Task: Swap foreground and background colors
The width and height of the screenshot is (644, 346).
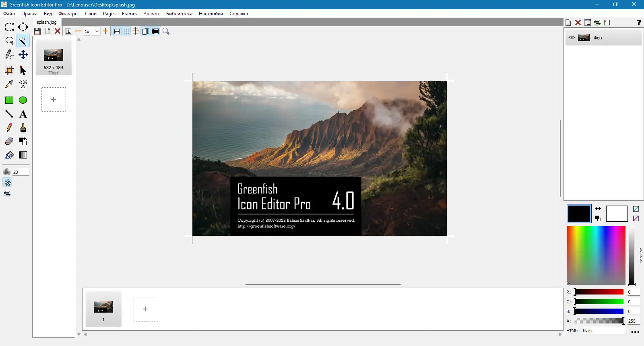Action: coord(598,209)
